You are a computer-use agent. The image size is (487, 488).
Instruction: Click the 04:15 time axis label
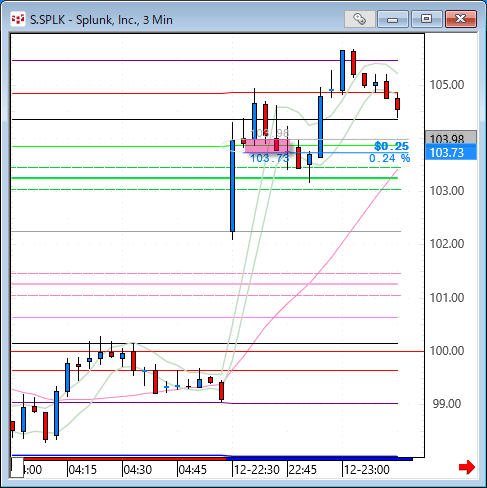(82, 470)
